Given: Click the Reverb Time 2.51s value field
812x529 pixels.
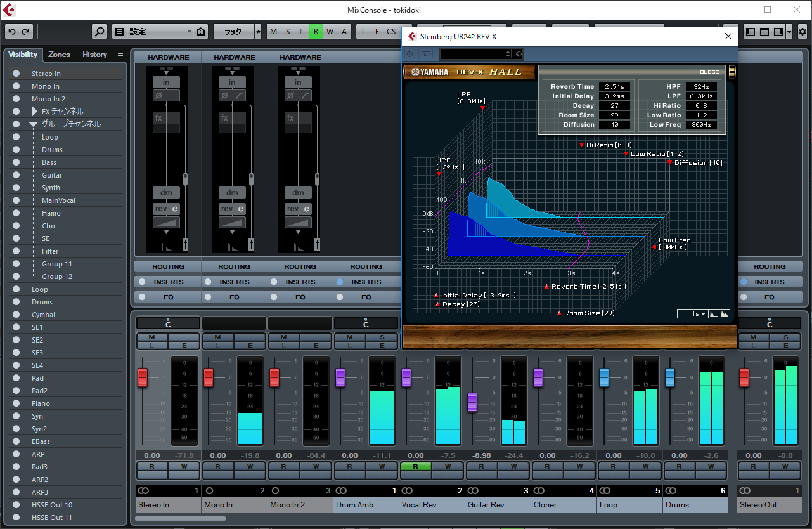Looking at the screenshot, I should point(615,87).
